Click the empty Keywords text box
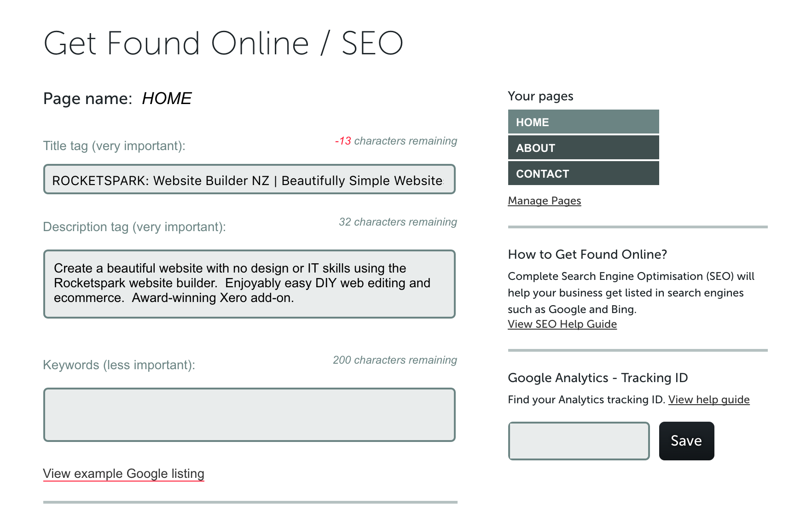Screen dimensions: 812x511 coord(249,414)
